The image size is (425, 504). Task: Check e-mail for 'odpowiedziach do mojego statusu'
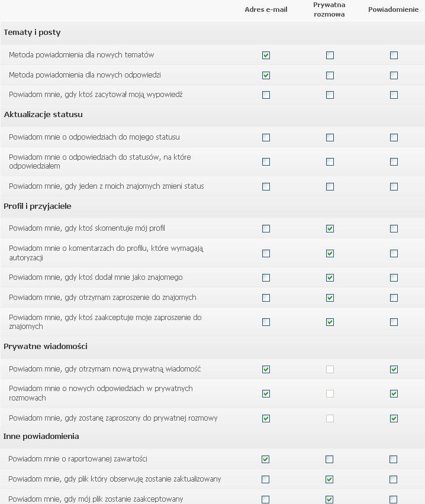pyautogui.click(x=266, y=137)
